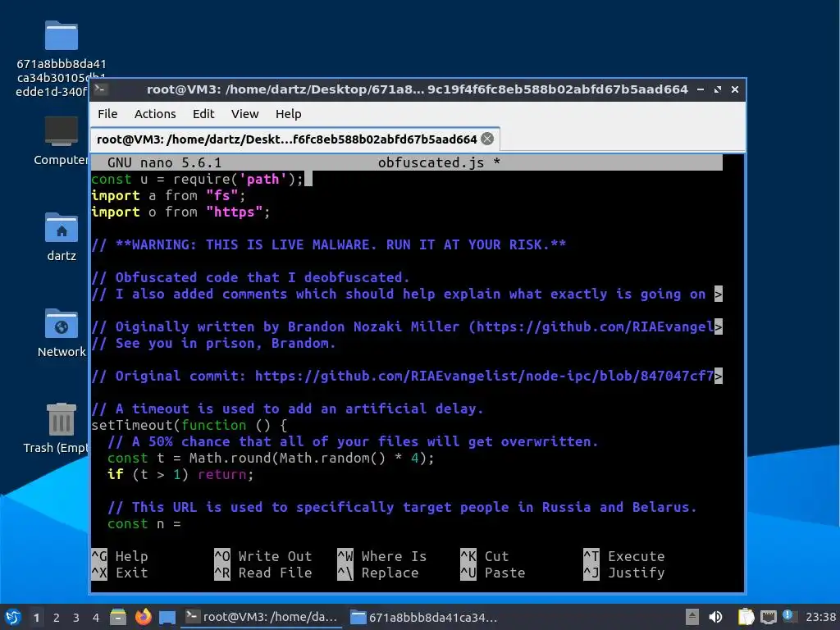Click the 'A timeout is used' comment line
Screen dimensions: 840x630
(x=287, y=409)
